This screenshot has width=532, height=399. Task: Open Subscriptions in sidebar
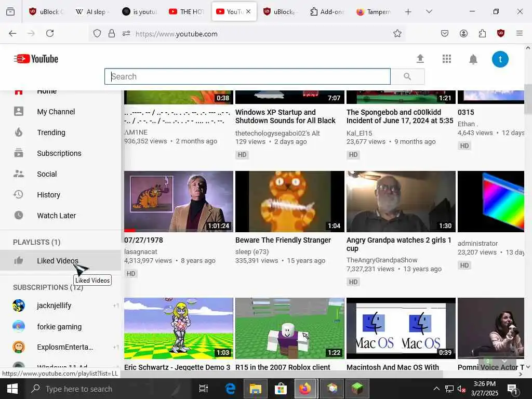[59, 153]
